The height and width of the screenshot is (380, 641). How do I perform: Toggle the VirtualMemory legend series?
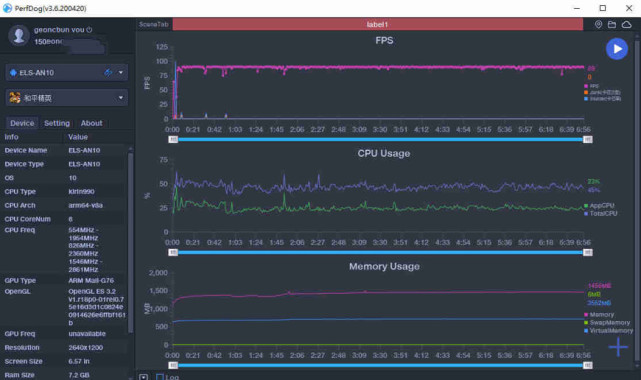(x=608, y=331)
